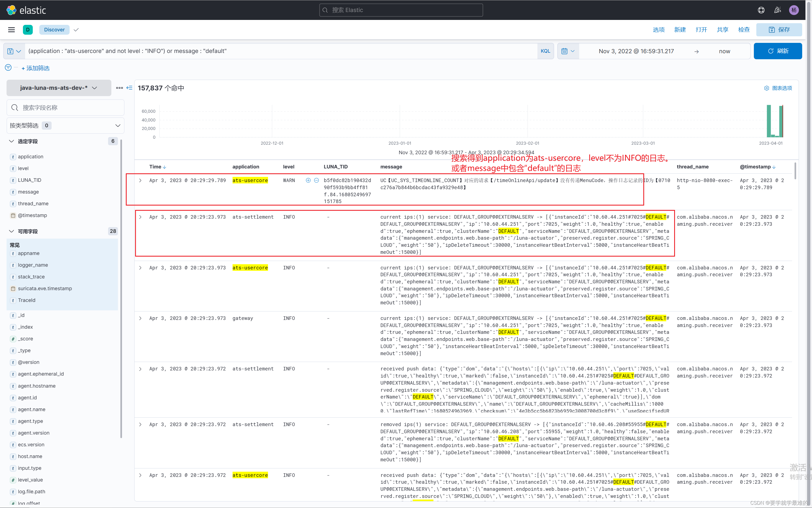
Task: Click the first log row expand arrow
Action: tap(140, 180)
